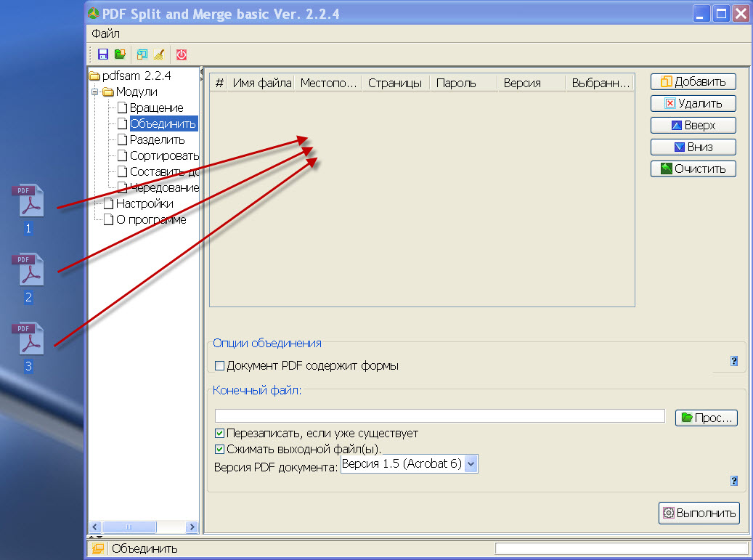Open the Разделить module in tree
This screenshot has width=753, height=560.
(x=157, y=139)
